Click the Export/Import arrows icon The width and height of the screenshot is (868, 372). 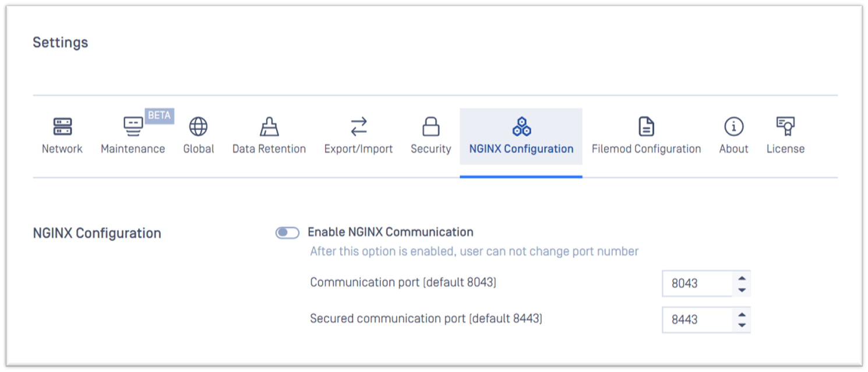(x=359, y=126)
